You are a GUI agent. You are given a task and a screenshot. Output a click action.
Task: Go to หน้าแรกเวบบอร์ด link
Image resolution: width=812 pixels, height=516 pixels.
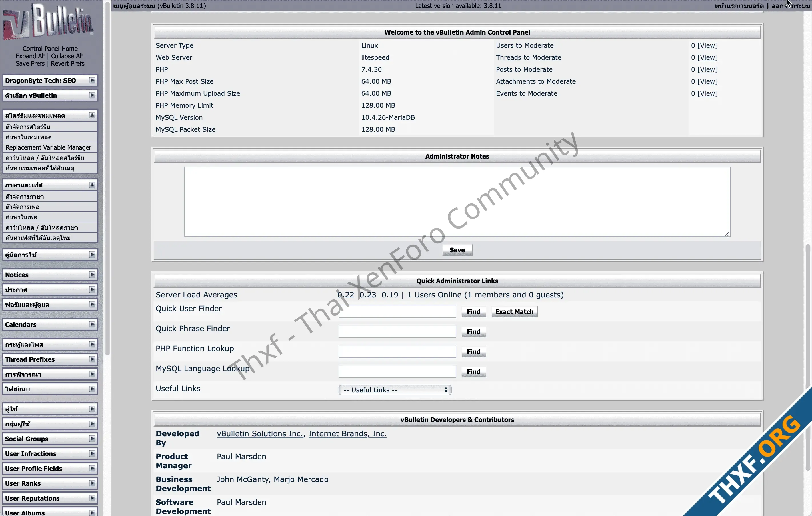tap(739, 6)
